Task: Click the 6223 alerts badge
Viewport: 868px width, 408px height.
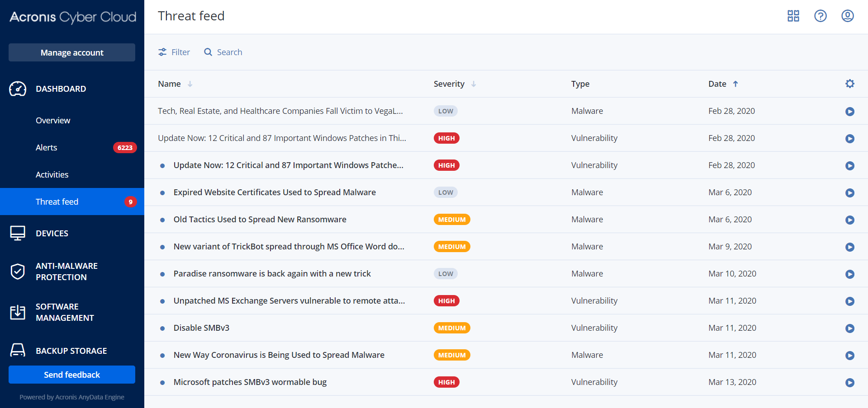Action: [125, 148]
